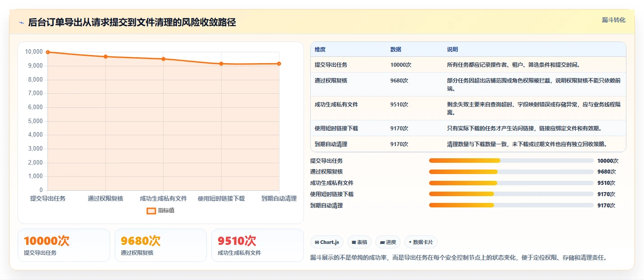Click the chart data point for 使用短时链接下载
This screenshot has width=644, height=280.
[x=221, y=64]
